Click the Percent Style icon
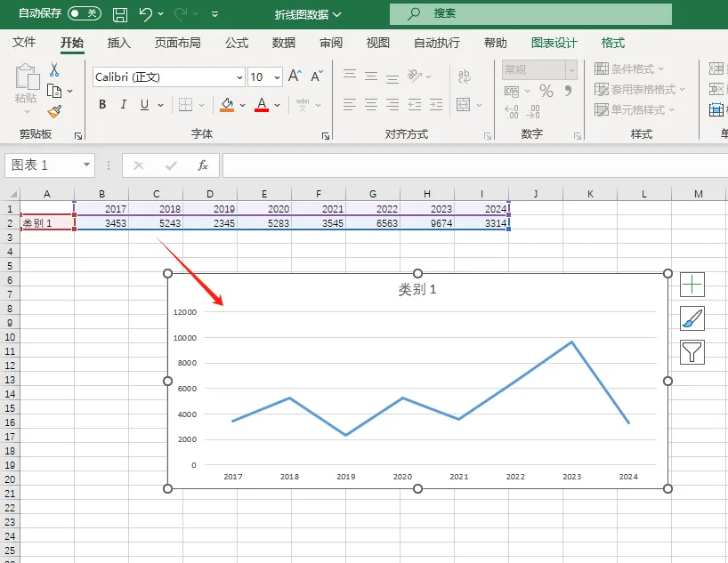This screenshot has width=728, height=563. tap(546, 91)
